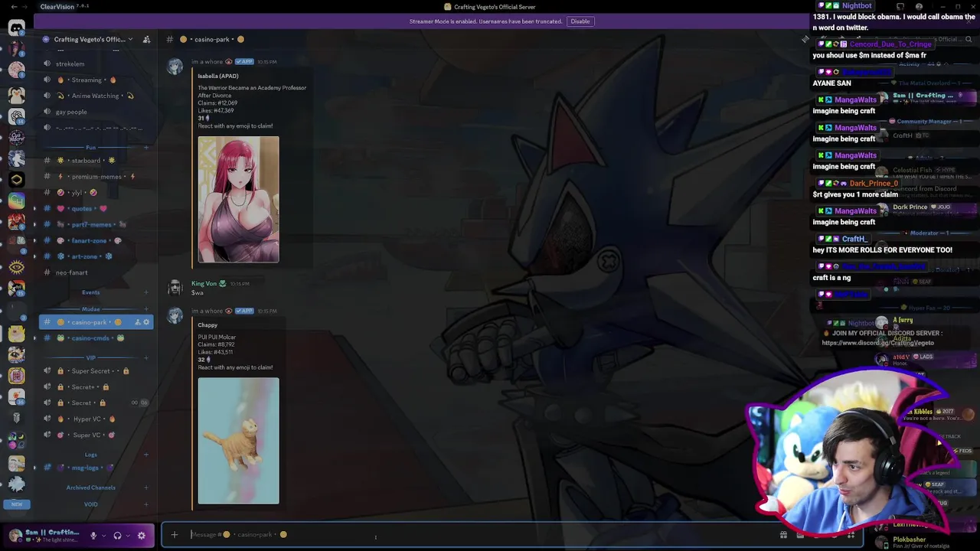Open Isabella (APAD) character image
The height and width of the screenshot is (551, 980).
pos(238,200)
